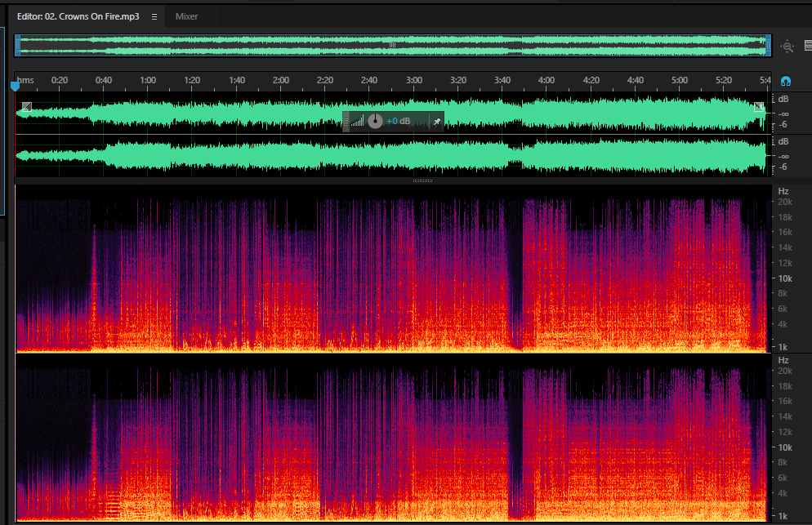Screen dimensions: 812x525
Task: Click 10k on the right channel frequency scale
Action: (x=785, y=447)
